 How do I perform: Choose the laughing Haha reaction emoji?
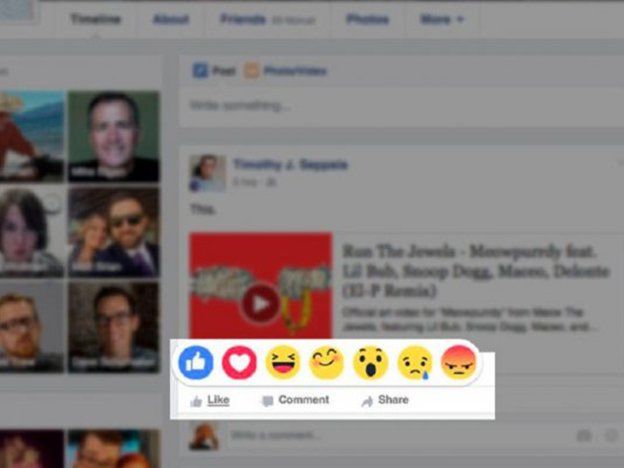click(283, 362)
